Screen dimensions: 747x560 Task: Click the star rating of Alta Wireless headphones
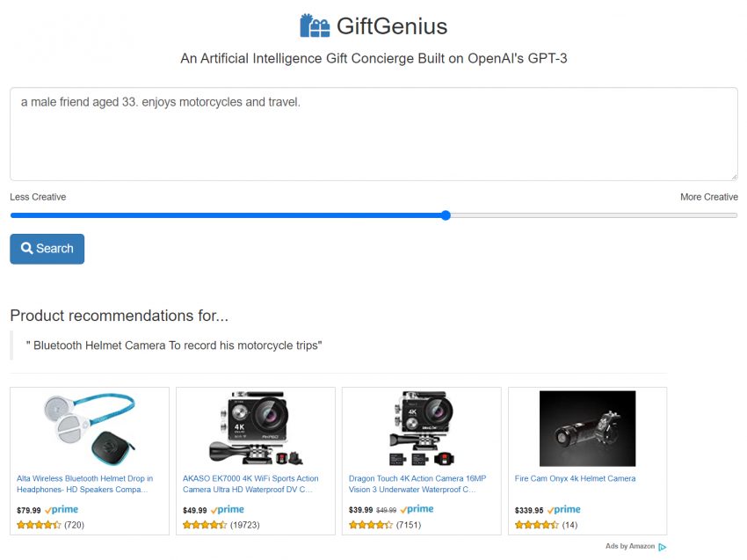tap(39, 525)
